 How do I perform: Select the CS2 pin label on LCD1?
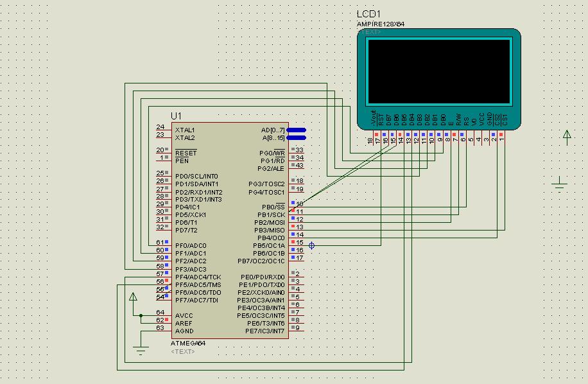pos(497,119)
